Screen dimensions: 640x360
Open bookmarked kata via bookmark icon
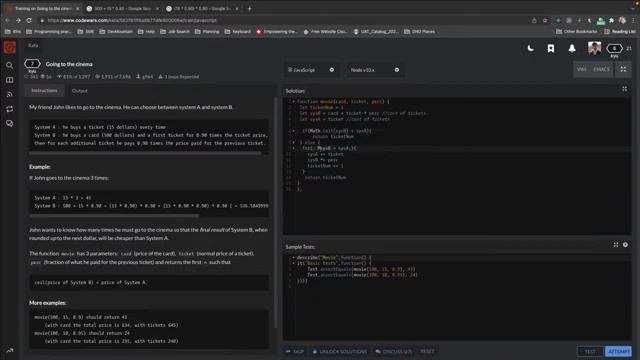(551, 49)
